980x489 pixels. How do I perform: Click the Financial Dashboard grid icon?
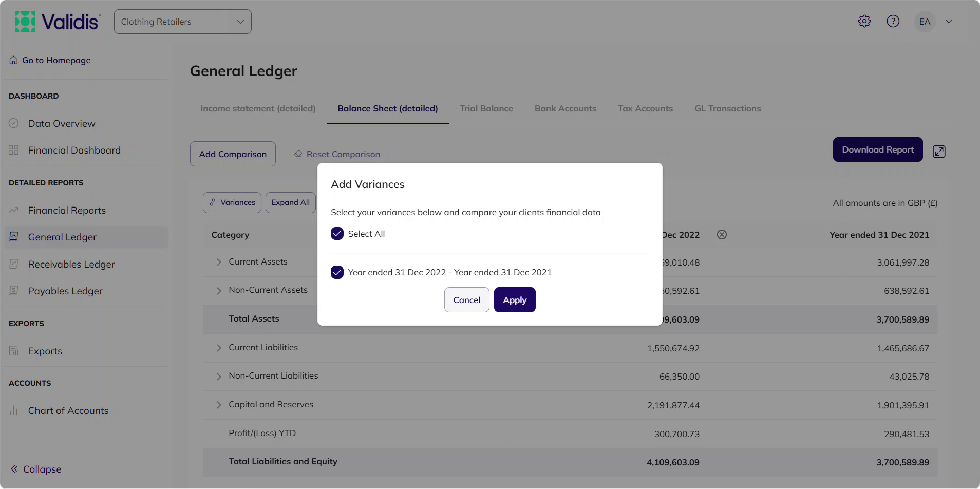pyautogui.click(x=14, y=150)
